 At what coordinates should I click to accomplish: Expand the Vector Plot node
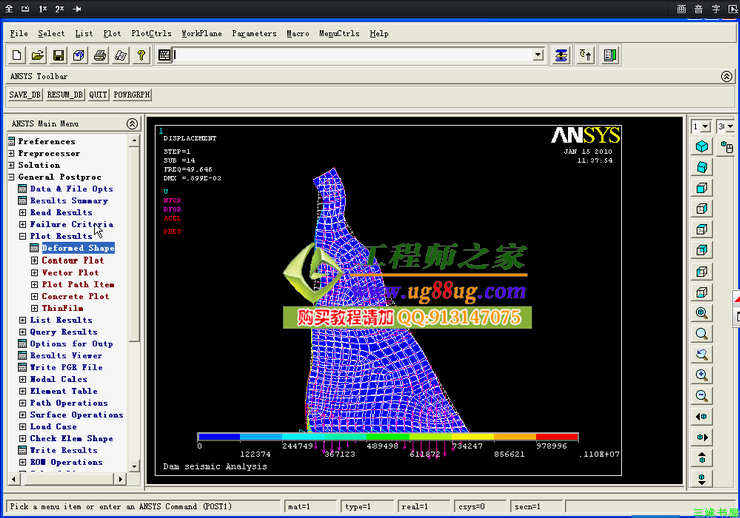[x=34, y=273]
